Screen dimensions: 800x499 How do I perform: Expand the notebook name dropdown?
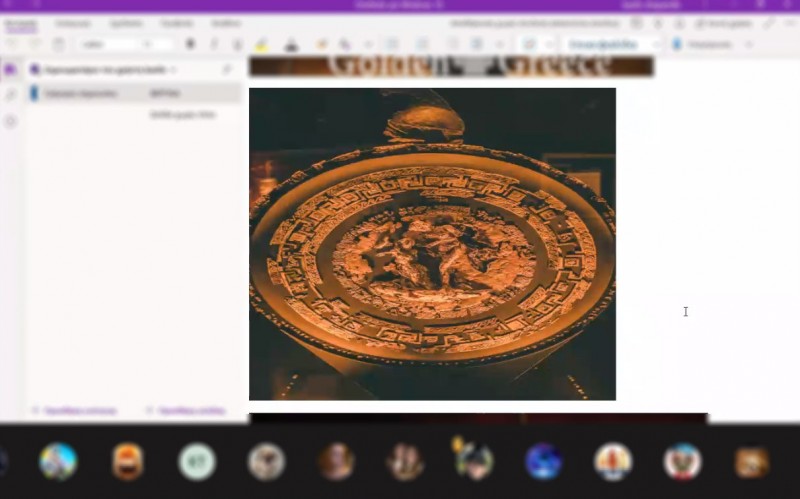(x=173, y=70)
